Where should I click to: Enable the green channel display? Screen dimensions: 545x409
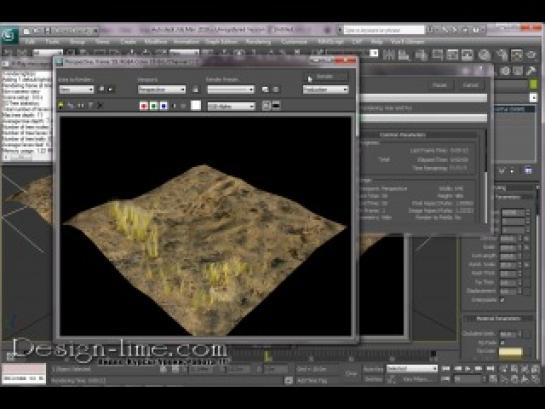[153, 106]
